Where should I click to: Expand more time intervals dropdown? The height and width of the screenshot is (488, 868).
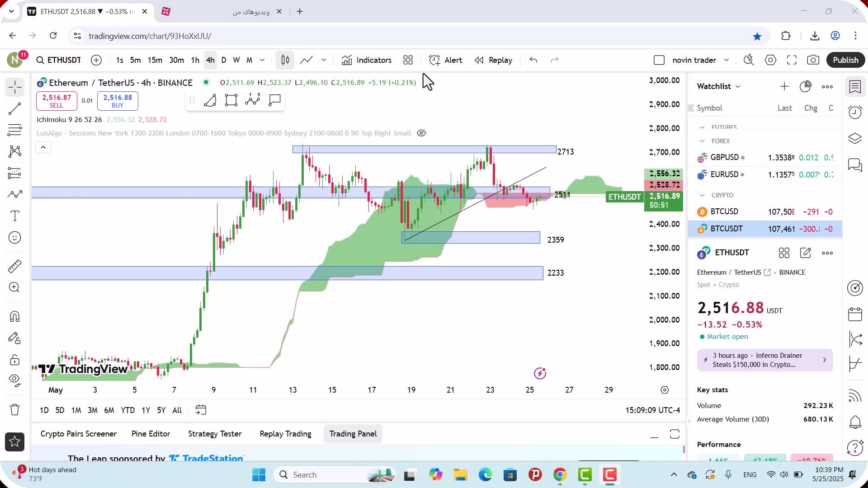click(x=262, y=60)
